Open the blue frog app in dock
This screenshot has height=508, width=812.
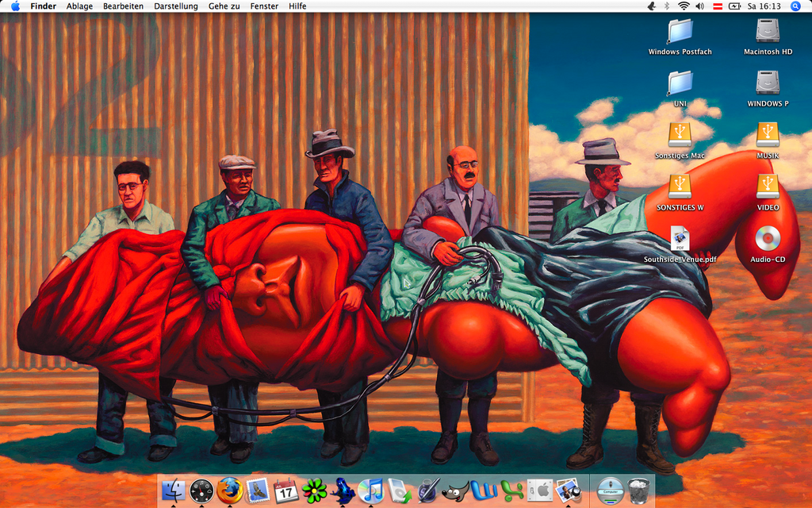[x=343, y=491]
